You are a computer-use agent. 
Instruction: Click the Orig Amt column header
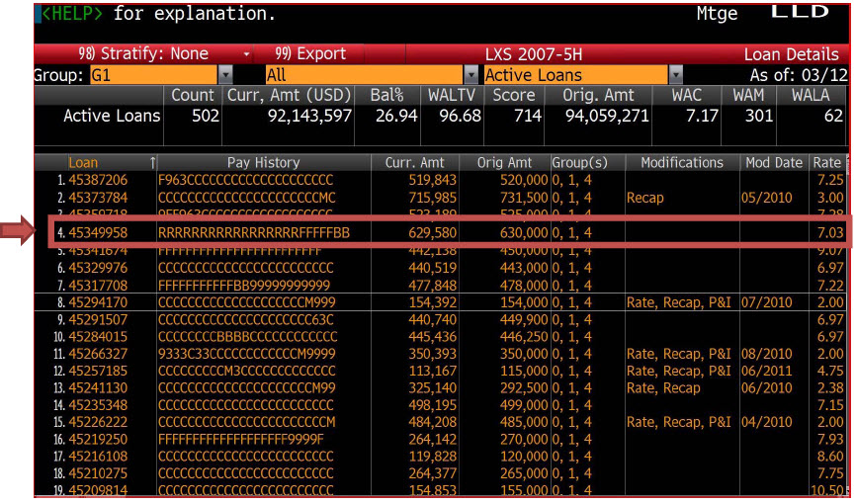pos(504,163)
